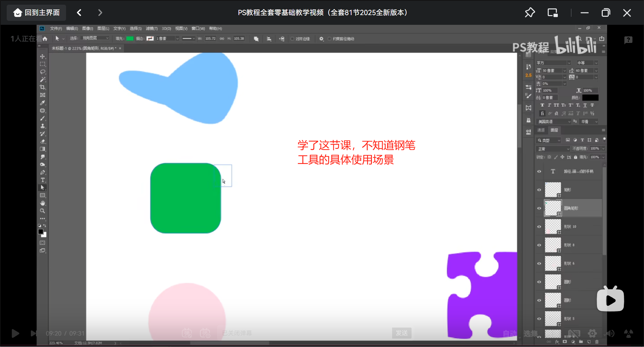Viewport: 644px width, 347px height.
Task: Select the Crop tool
Action: point(43,87)
